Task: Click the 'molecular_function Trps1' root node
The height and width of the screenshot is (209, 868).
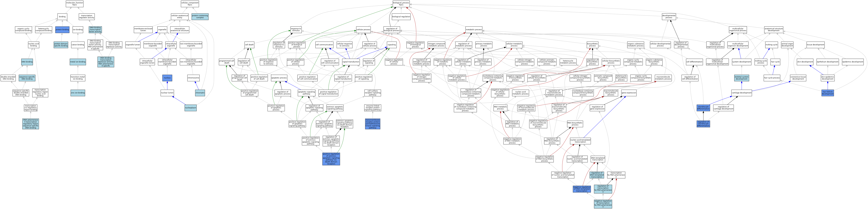Action: pos(74,4)
